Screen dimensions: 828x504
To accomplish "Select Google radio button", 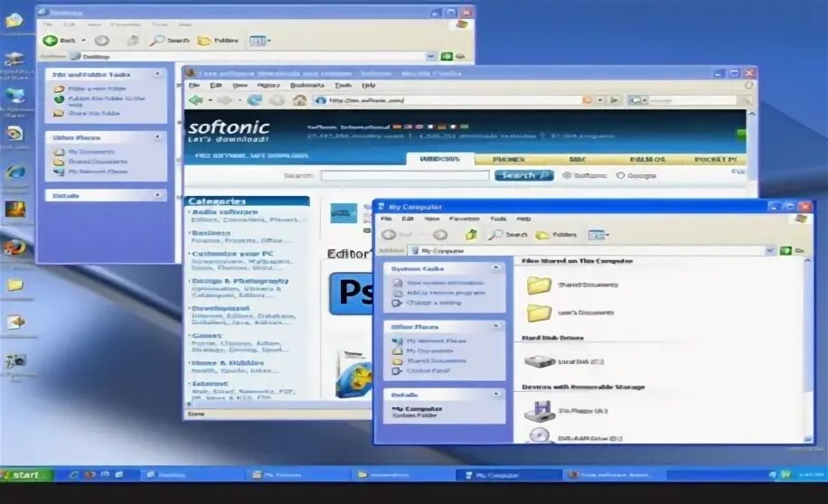I will click(620, 176).
